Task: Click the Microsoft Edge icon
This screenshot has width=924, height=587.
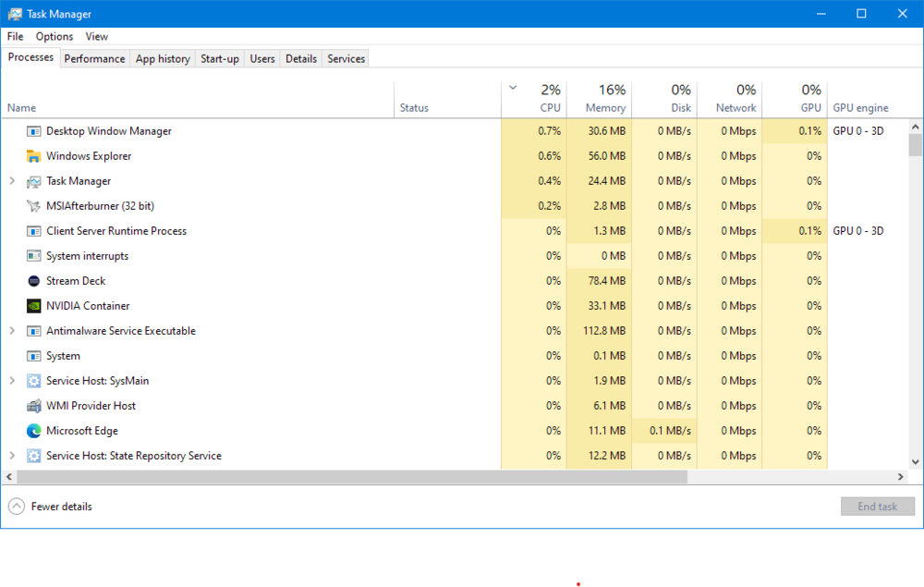Action: click(31, 430)
